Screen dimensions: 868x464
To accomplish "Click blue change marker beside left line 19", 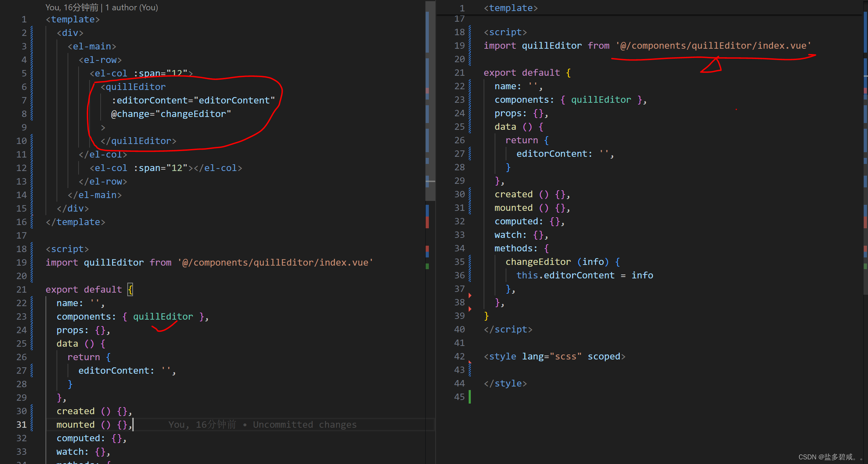I will click(32, 262).
